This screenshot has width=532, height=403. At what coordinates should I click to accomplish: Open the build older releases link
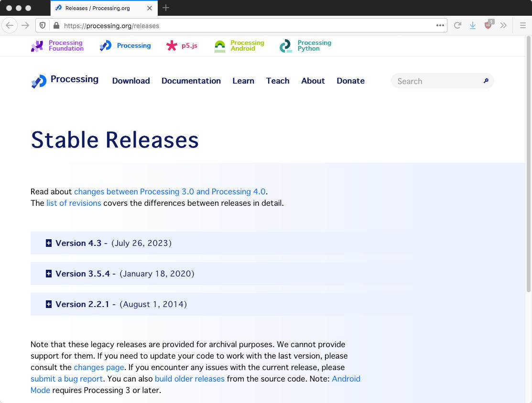click(190, 379)
